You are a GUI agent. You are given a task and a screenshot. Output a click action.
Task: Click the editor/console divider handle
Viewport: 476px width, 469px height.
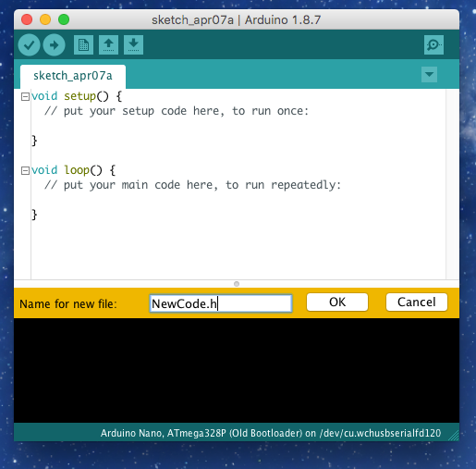coord(237,284)
